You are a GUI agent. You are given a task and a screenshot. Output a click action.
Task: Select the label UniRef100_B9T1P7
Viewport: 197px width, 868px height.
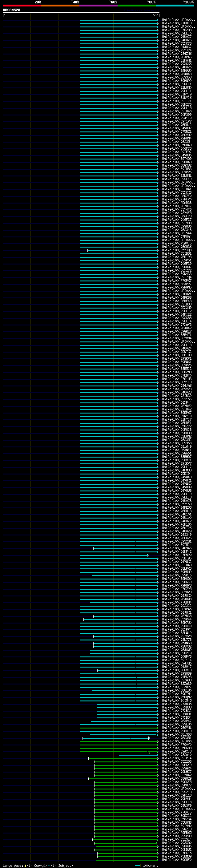[177, 121]
